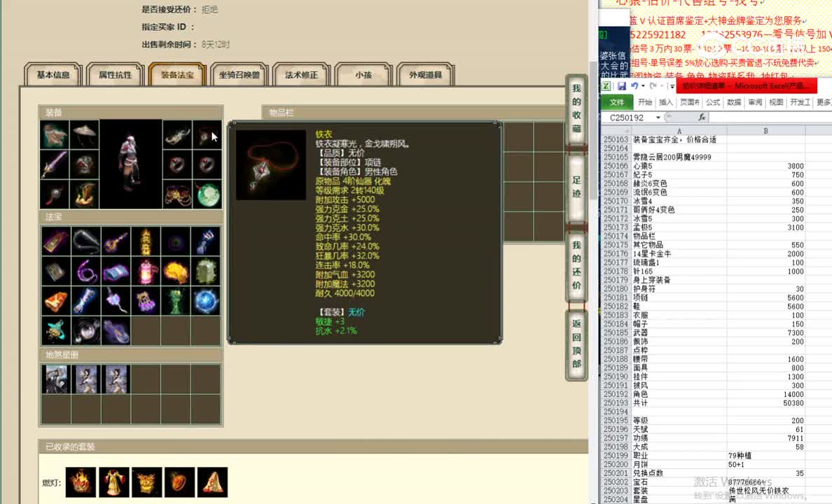This screenshot has width=832, height=504.
Task: Open the Excel undo history dropdown
Action: coord(643,86)
